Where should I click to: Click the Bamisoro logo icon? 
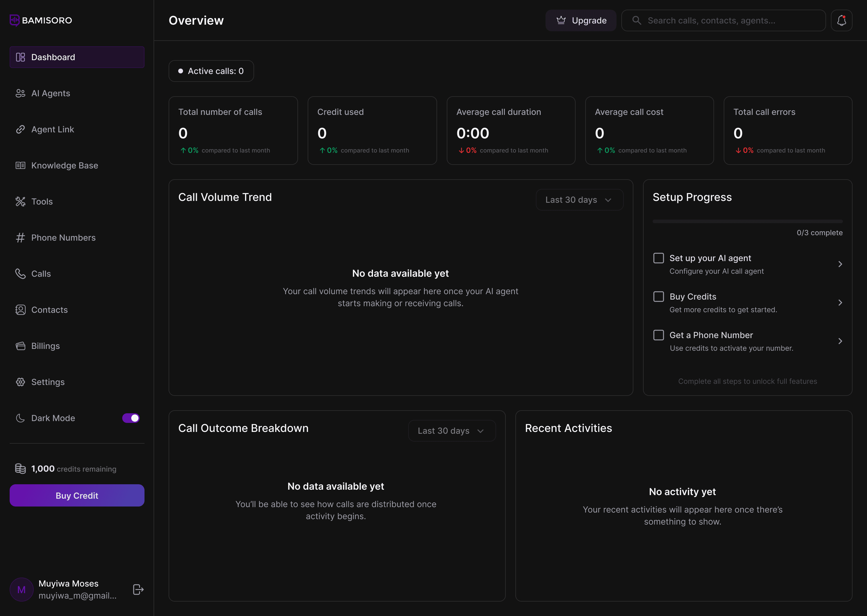point(14,20)
